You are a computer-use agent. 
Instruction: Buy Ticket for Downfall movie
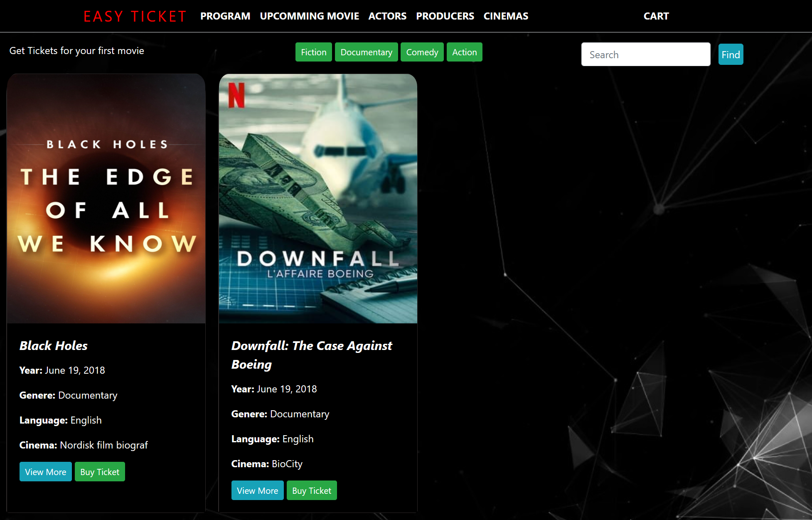point(312,490)
